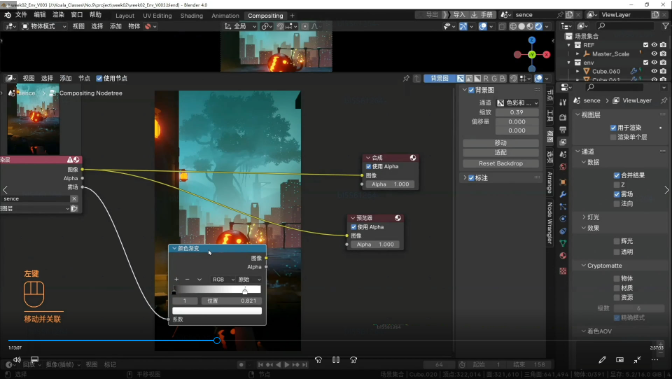Viewport: 672px width, 379px height.
Task: Click the 背景图 backdrop toggle button
Action: 439,78
